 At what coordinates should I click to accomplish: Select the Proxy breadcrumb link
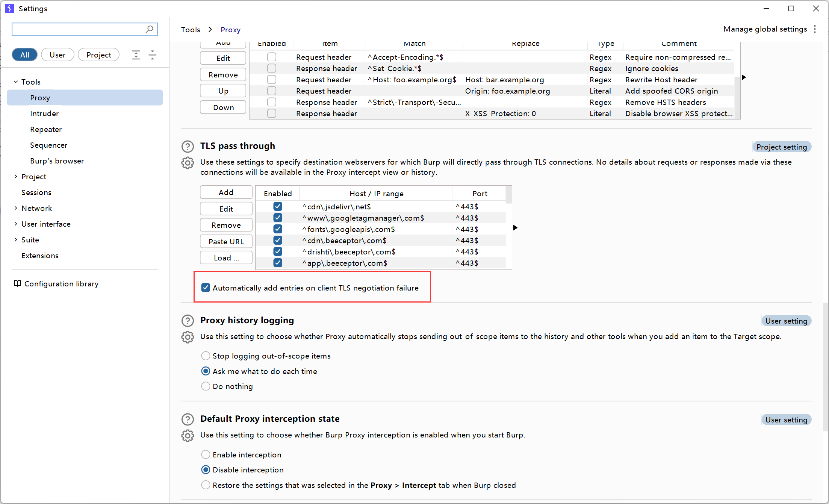point(230,30)
